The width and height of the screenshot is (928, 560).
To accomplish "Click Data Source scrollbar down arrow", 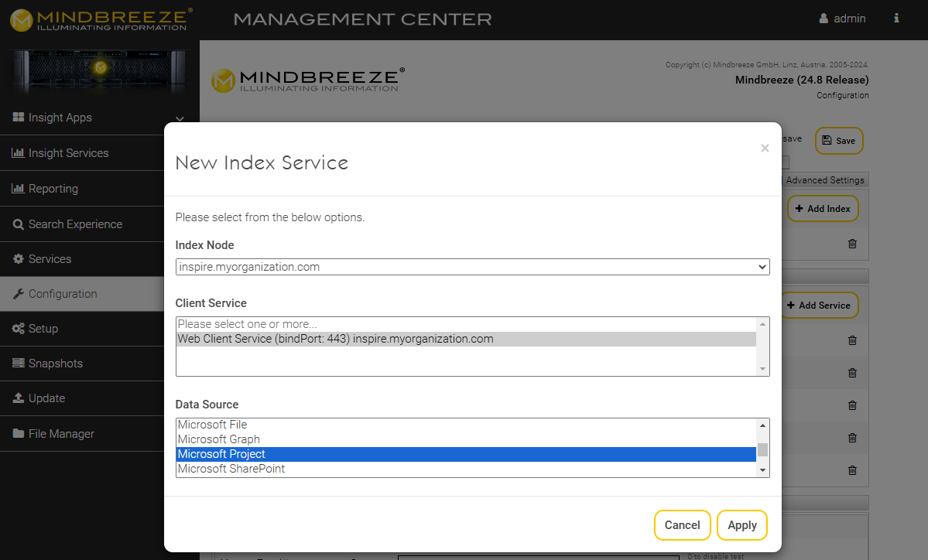I will pos(763,471).
